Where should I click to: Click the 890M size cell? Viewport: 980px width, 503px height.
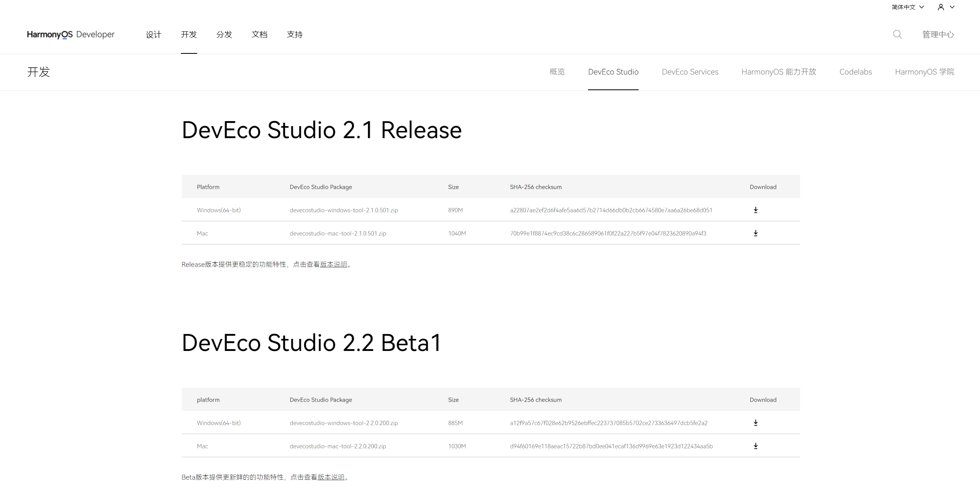click(x=455, y=210)
